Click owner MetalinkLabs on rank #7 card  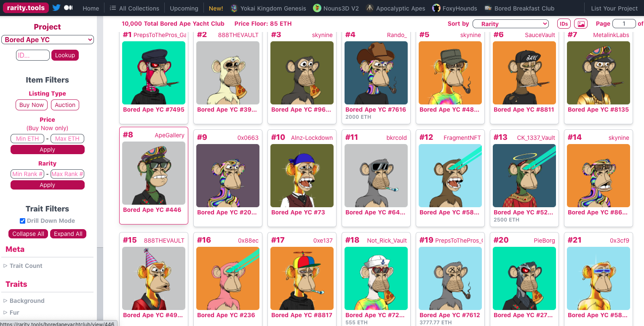[611, 35]
